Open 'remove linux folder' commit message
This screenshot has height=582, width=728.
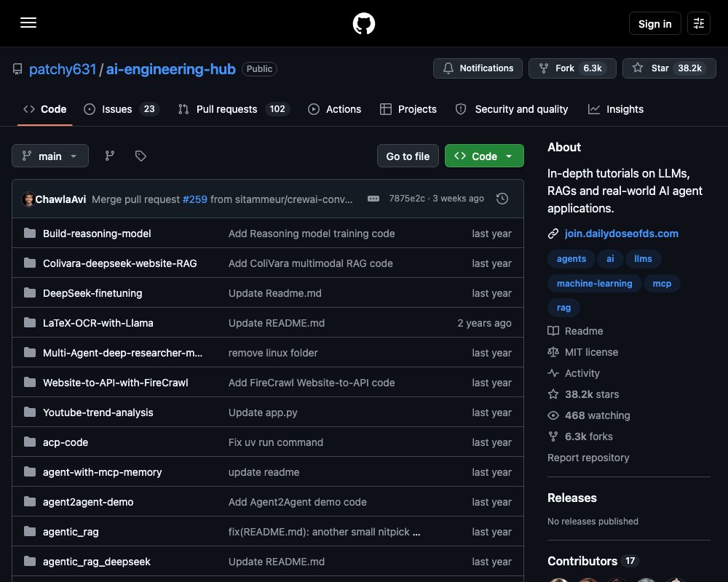click(273, 353)
